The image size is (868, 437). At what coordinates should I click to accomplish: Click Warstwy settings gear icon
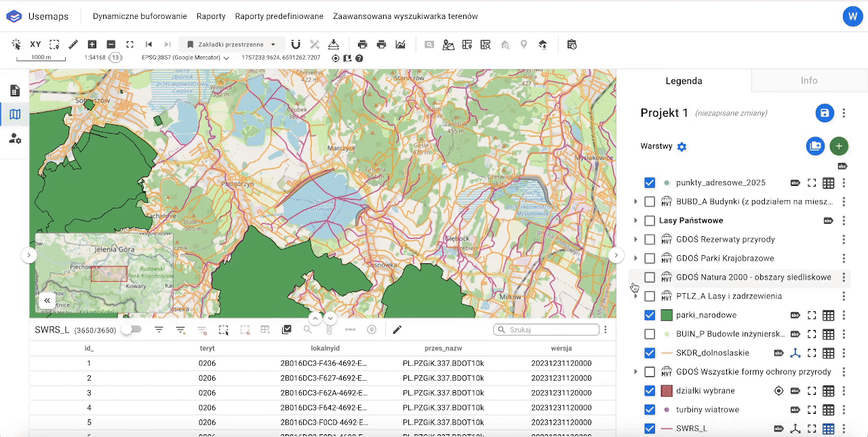(682, 147)
